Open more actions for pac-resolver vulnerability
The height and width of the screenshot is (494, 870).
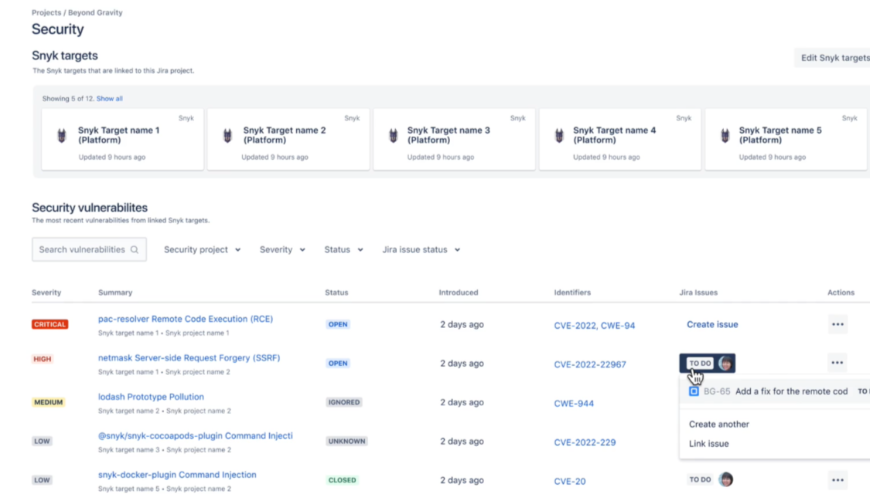pyautogui.click(x=837, y=324)
